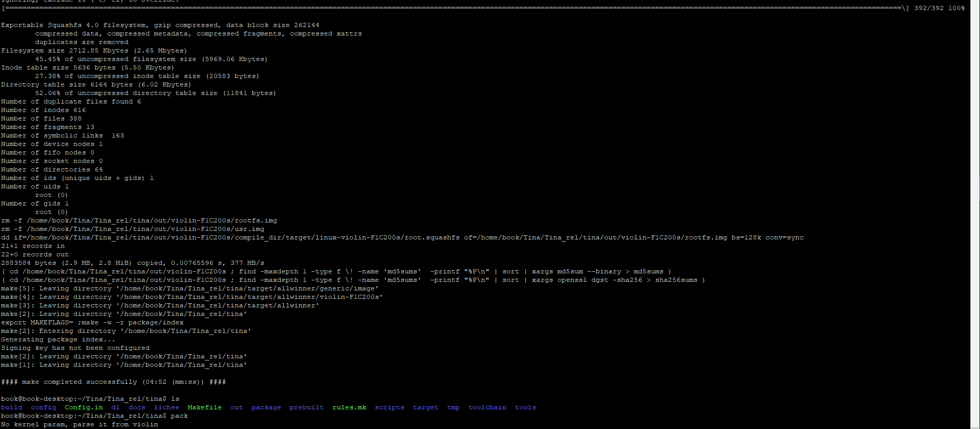Click the 'lichee' directory name
Viewport: 980px width, 429px height.
pyautogui.click(x=167, y=407)
